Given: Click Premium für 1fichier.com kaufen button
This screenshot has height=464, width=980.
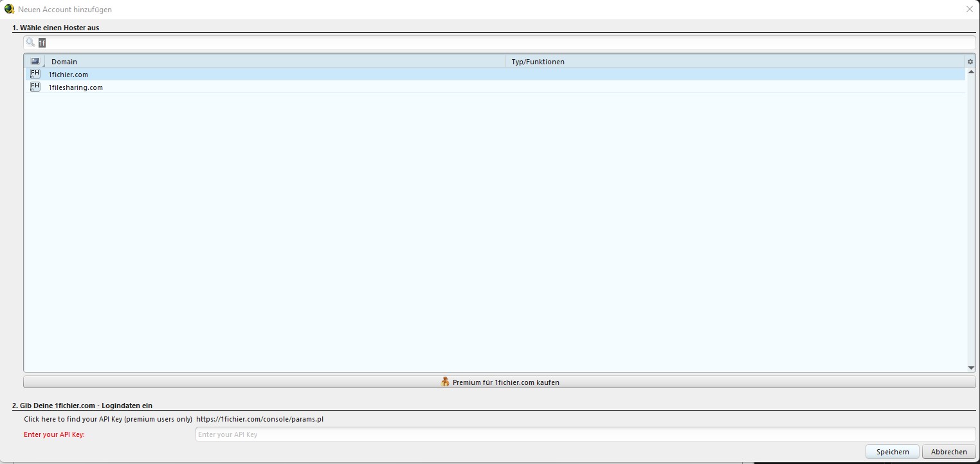Looking at the screenshot, I should tap(500, 382).
